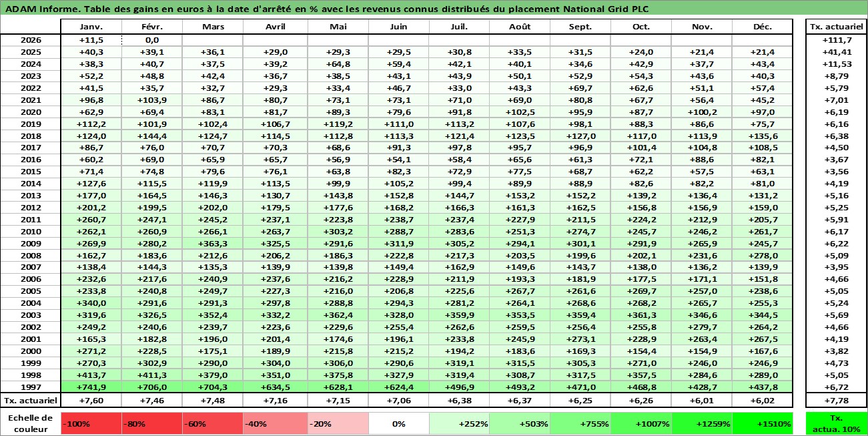868x436 pixels.
Task: Click the Tx. actua. 10% green swatch
Action: 836,423
